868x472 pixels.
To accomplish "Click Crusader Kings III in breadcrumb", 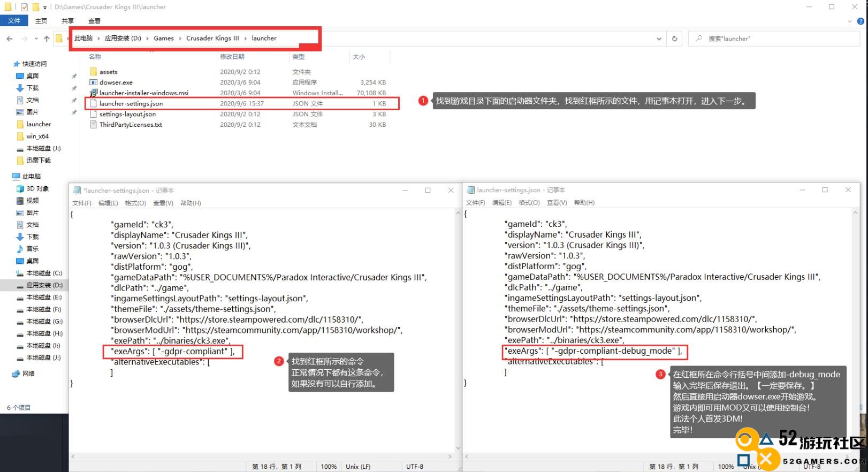I will (212, 38).
